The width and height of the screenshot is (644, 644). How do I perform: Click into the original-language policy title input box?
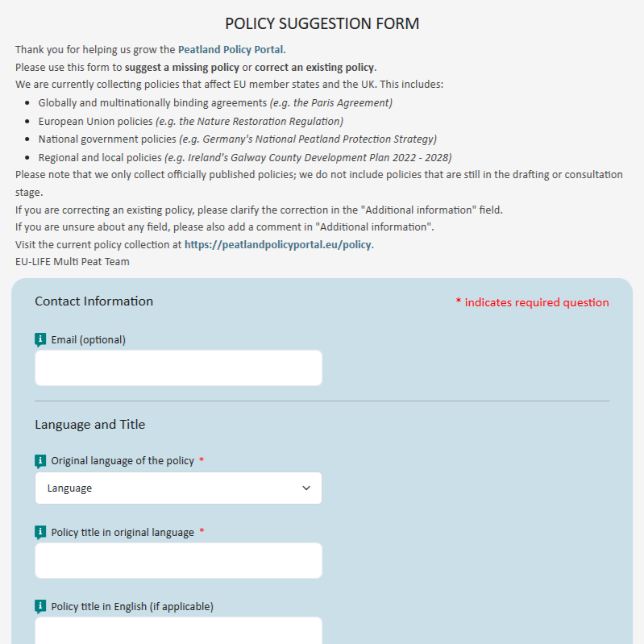(x=178, y=560)
